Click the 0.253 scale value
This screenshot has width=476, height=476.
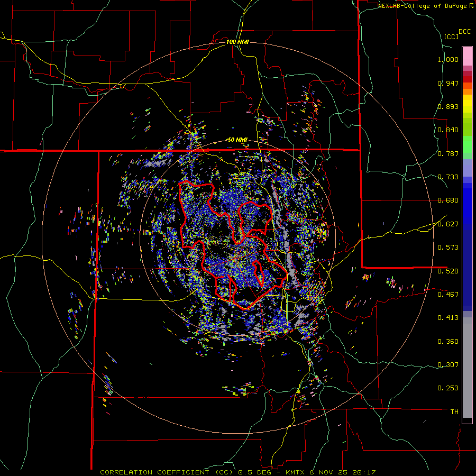point(448,388)
